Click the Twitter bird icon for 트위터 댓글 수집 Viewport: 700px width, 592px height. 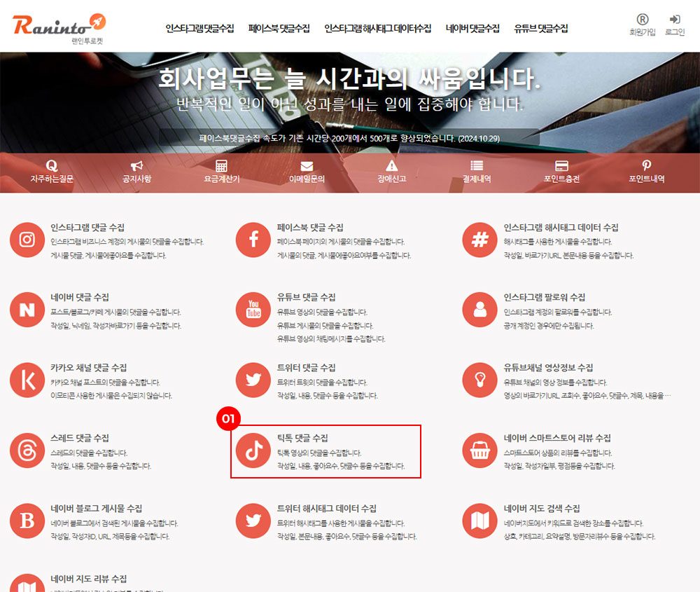[253, 380]
